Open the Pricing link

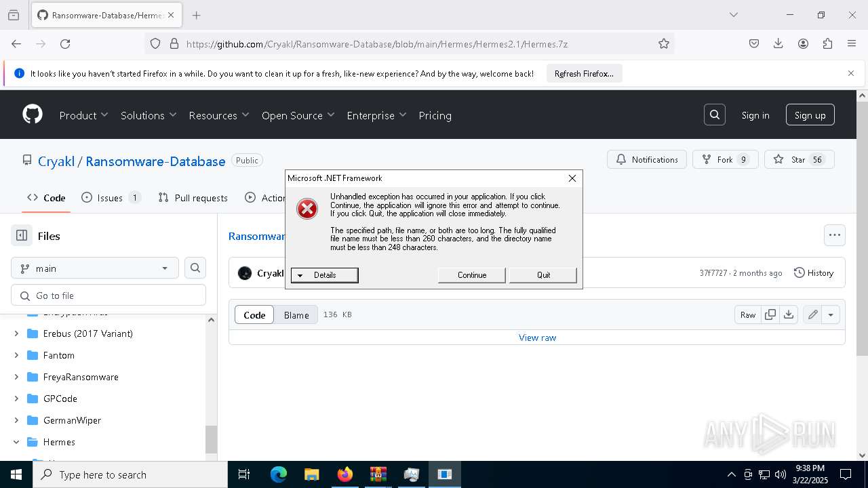(435, 115)
